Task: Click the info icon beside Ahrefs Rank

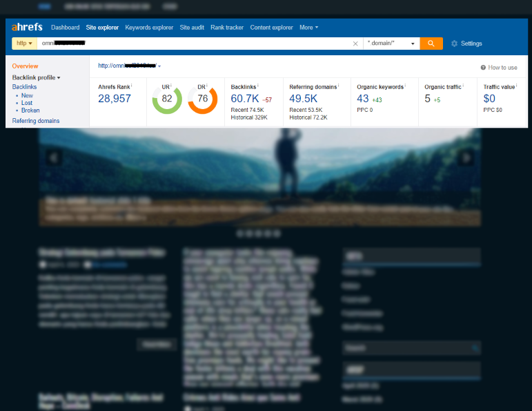Action: pyautogui.click(x=132, y=86)
